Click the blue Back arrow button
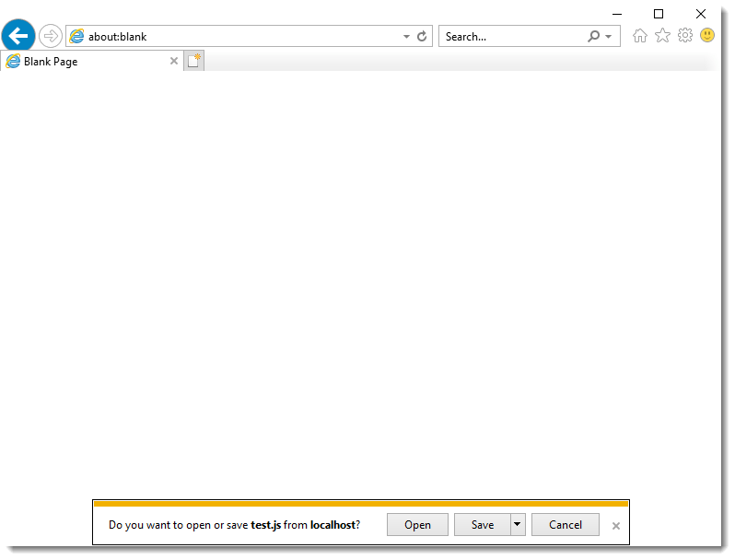735x560 pixels. click(18, 36)
